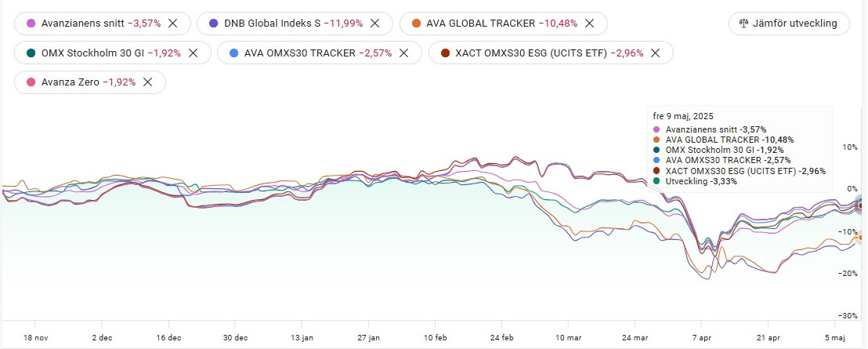Click the blue AVA OMXS30 TRACKER dot
Viewport: 868px width, 349px height.
(234, 53)
